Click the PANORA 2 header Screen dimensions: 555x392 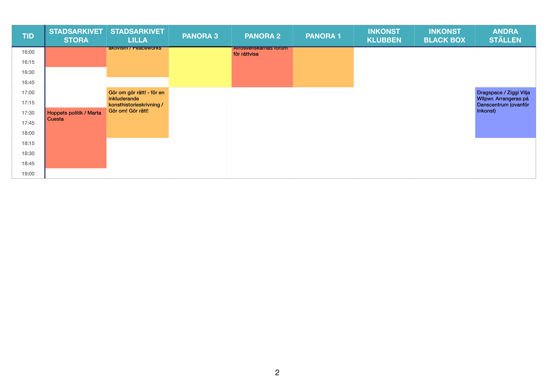click(262, 36)
